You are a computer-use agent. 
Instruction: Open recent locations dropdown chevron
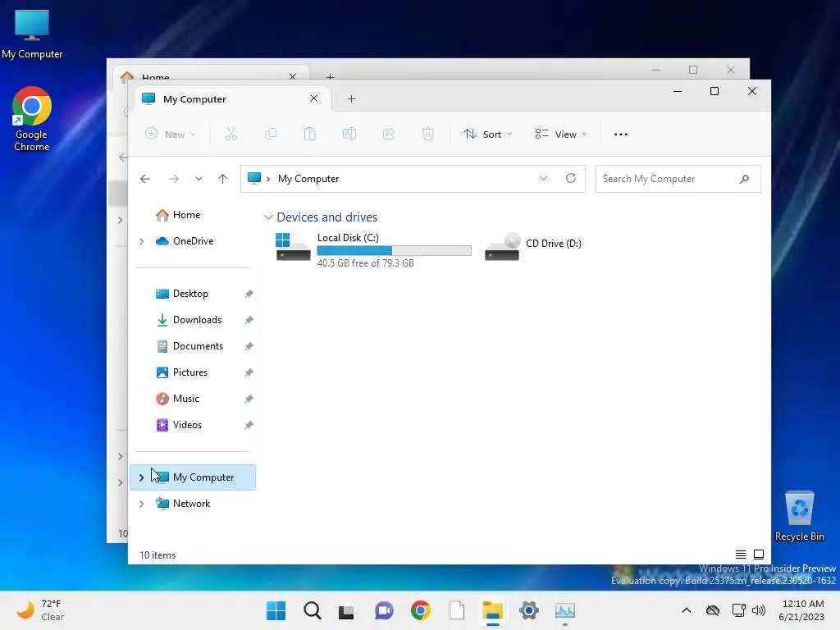[199, 179]
